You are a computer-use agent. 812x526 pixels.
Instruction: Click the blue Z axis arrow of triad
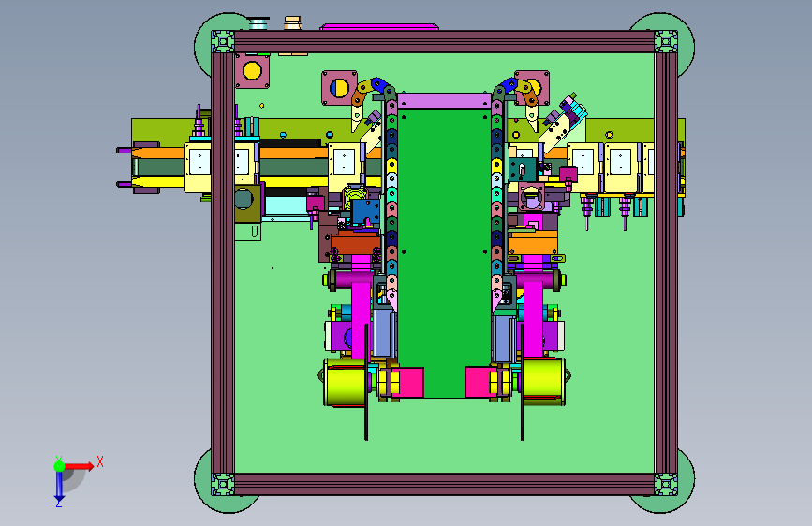59,486
